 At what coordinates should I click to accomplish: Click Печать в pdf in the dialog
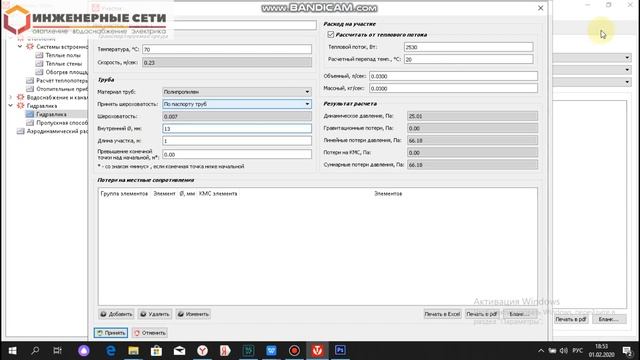tap(482, 314)
